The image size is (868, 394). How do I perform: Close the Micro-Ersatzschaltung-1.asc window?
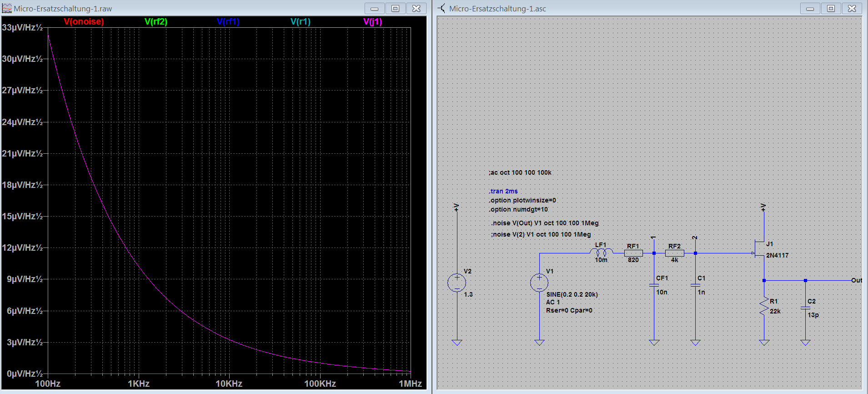pos(852,9)
